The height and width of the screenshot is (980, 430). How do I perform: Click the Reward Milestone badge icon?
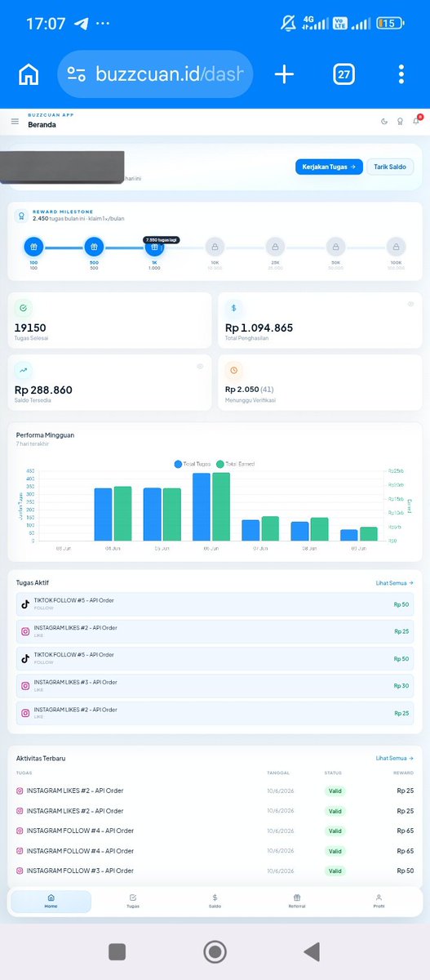point(22,216)
